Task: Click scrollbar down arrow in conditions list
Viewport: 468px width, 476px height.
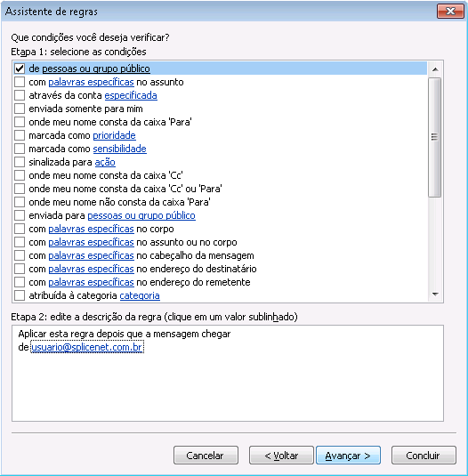Action: pos(435,294)
